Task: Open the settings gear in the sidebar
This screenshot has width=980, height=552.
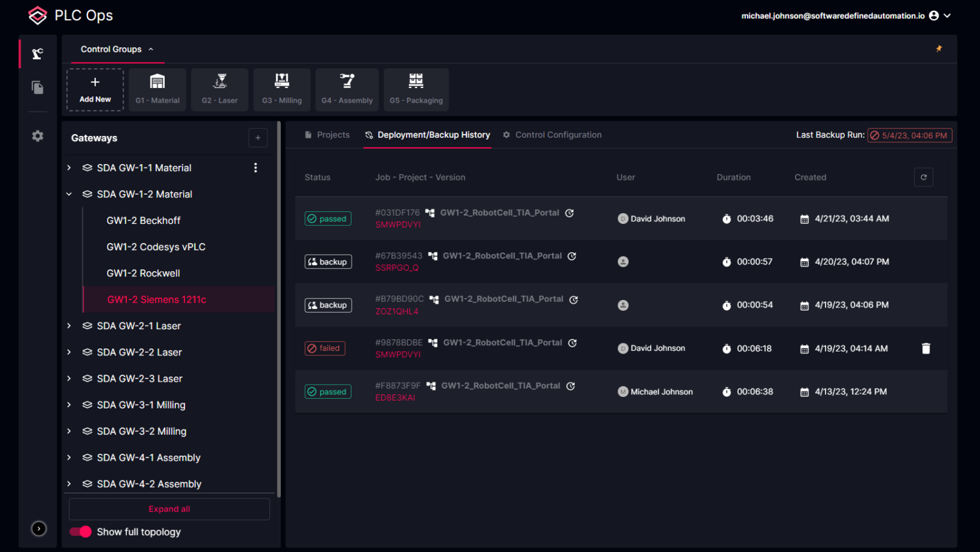Action: point(37,135)
